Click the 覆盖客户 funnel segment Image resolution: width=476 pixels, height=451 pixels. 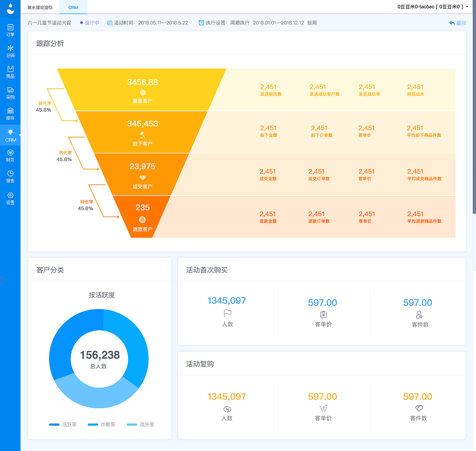pos(142,89)
